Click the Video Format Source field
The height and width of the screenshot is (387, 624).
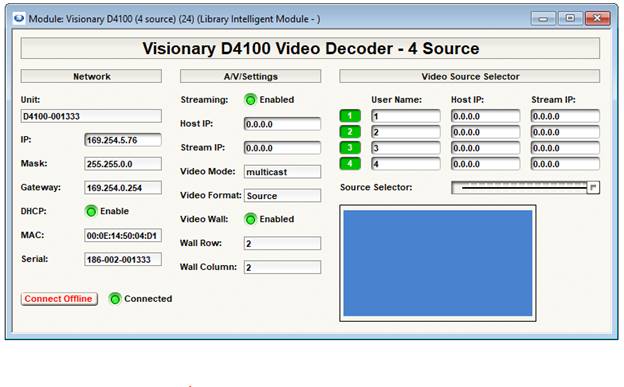point(282,195)
